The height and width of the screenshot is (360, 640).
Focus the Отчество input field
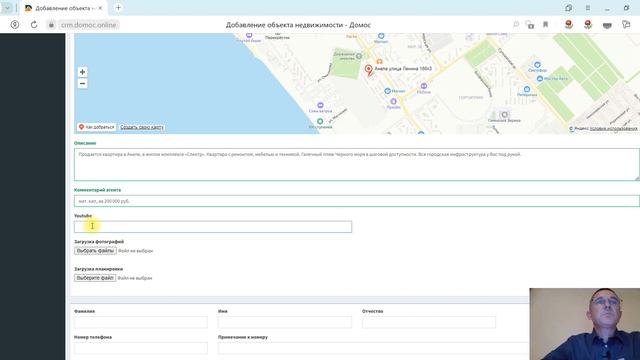click(429, 322)
